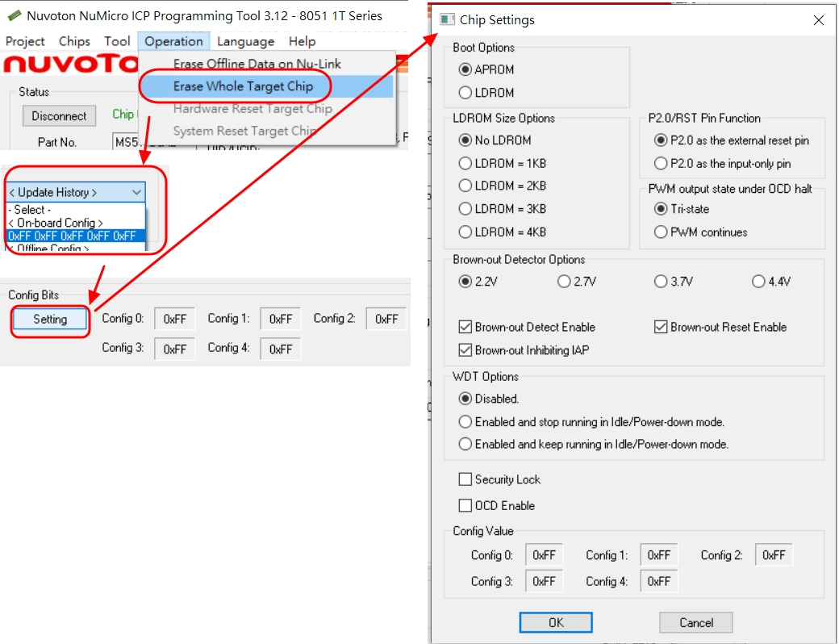This screenshot has width=839, height=644.
Task: Select WDT enabled and keep running option
Action: [x=594, y=445]
